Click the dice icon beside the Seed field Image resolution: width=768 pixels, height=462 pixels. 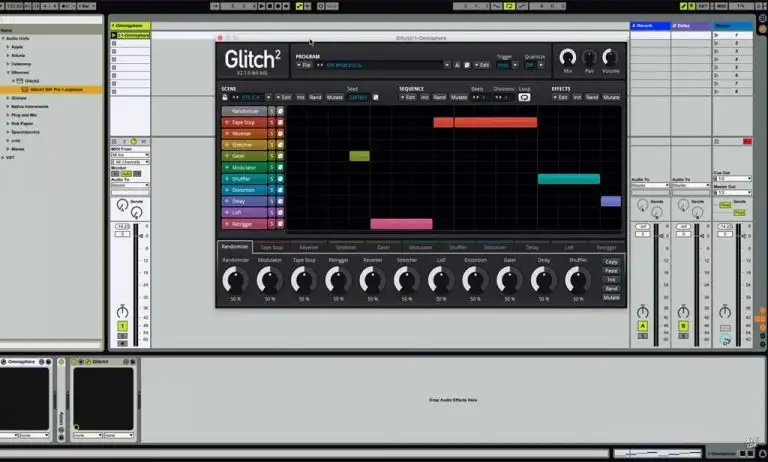376,97
